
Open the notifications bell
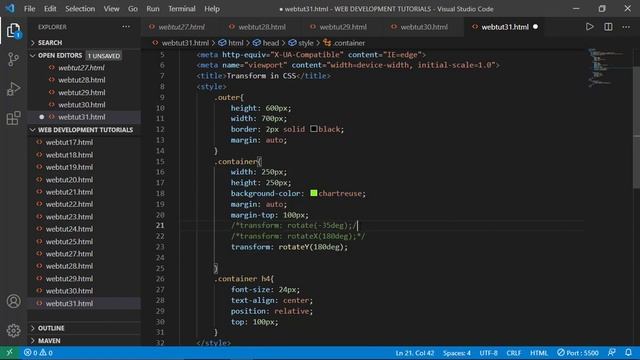628,353
